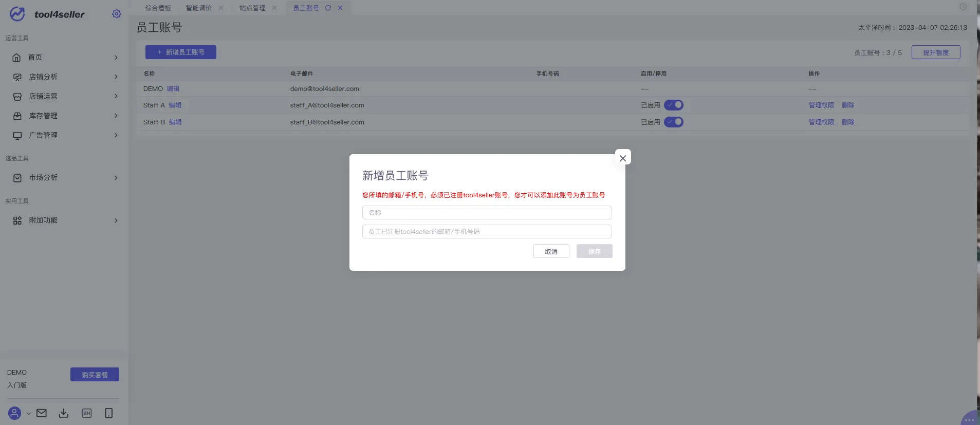The image size is (980, 425).
Task: Click the tool4seller logo
Action: (47, 14)
